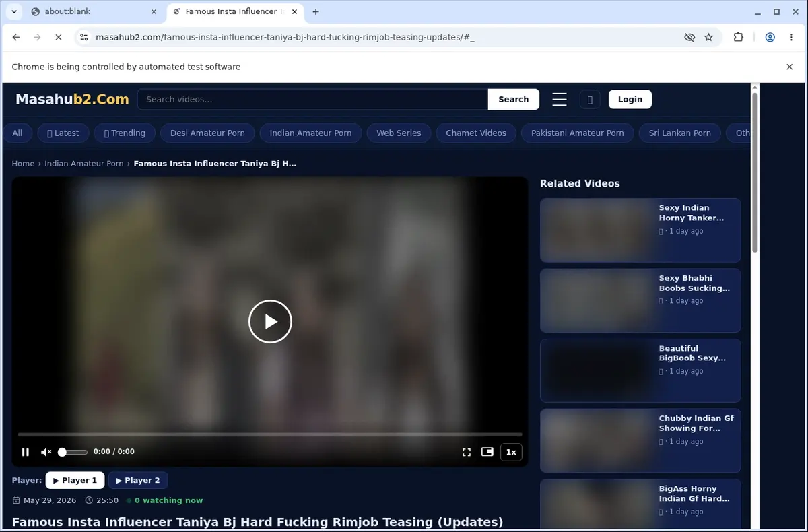Select the Trending category chip

click(x=125, y=133)
